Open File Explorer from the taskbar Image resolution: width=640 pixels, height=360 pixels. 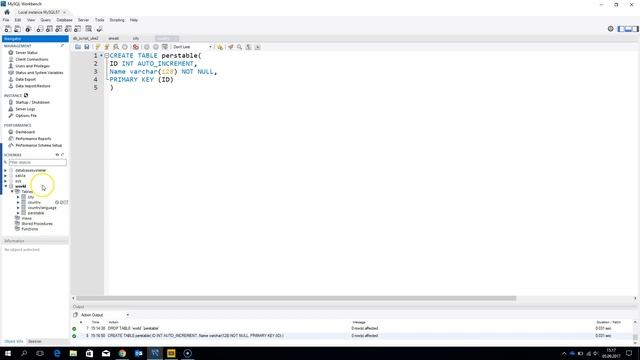(73, 353)
